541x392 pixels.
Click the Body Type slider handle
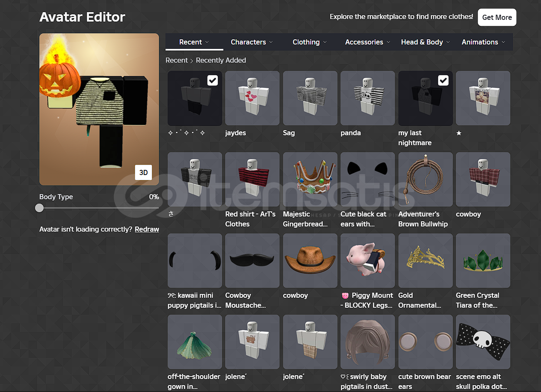pyautogui.click(x=39, y=208)
